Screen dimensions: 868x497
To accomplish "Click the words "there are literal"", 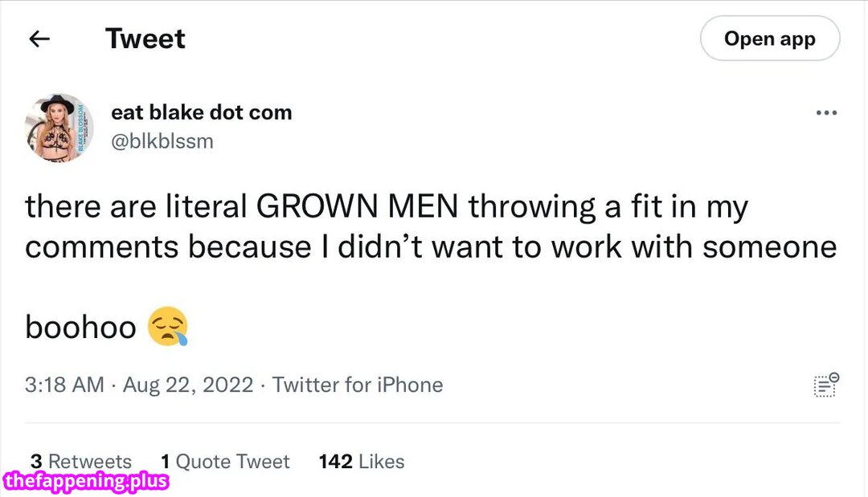I will 135,207.
